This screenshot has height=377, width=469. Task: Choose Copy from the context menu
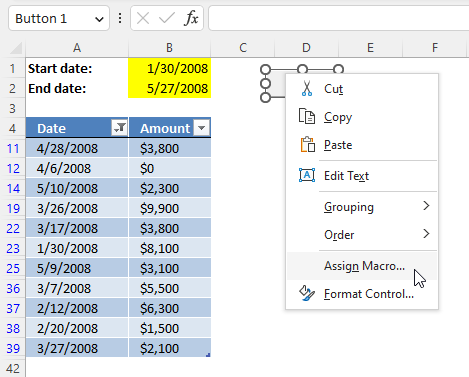(362, 117)
